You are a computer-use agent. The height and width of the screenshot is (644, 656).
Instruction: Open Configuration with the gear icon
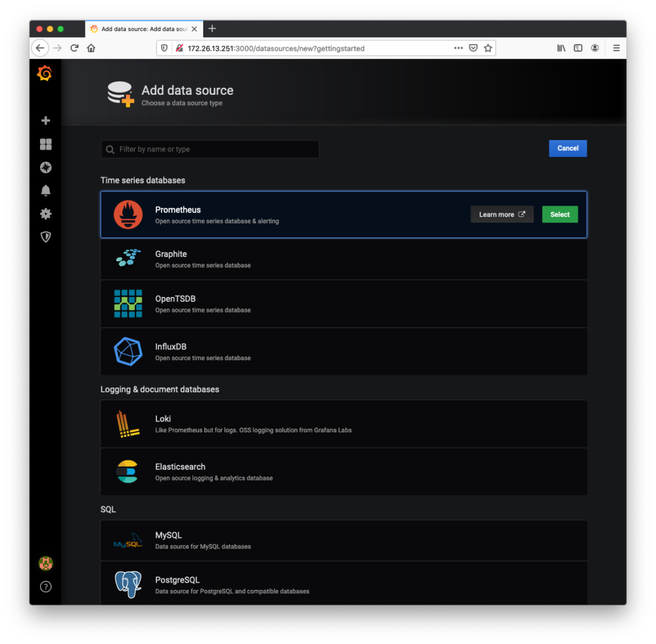pos(45,213)
